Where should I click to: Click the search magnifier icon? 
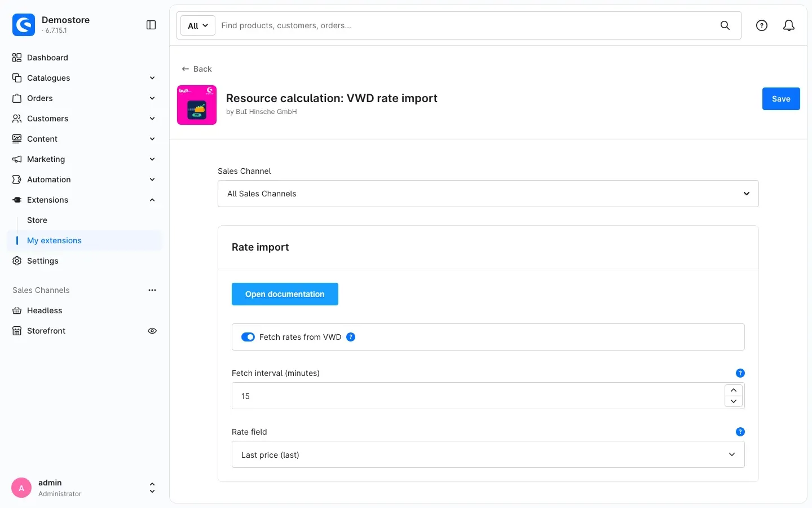pos(725,25)
